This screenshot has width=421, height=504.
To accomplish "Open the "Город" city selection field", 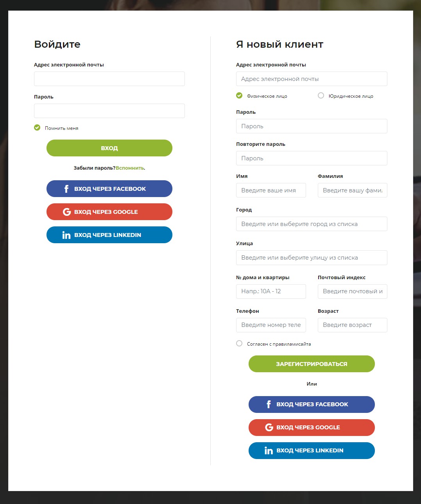I will click(312, 224).
